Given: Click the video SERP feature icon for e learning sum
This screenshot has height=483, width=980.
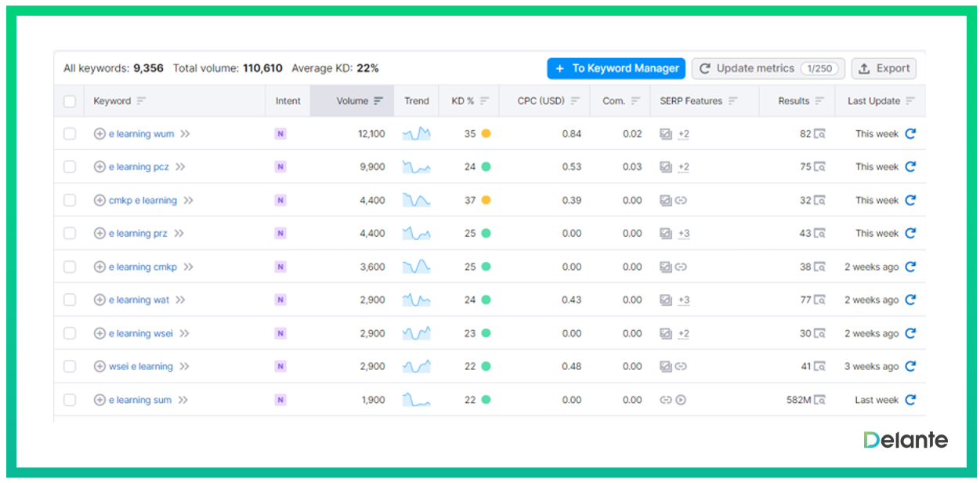Looking at the screenshot, I should (x=681, y=400).
